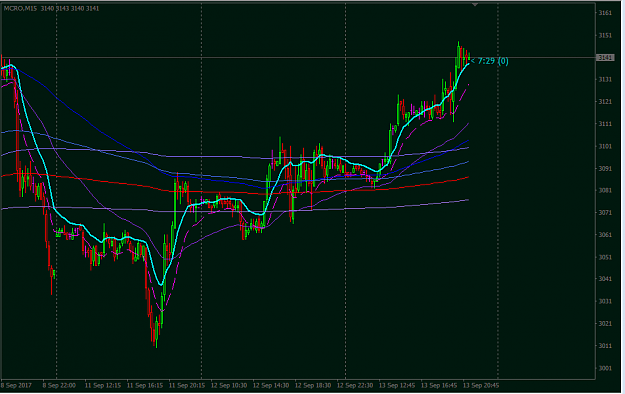625x394 pixels.
Task: Click price level 3111 on the axis
Action: [605, 124]
